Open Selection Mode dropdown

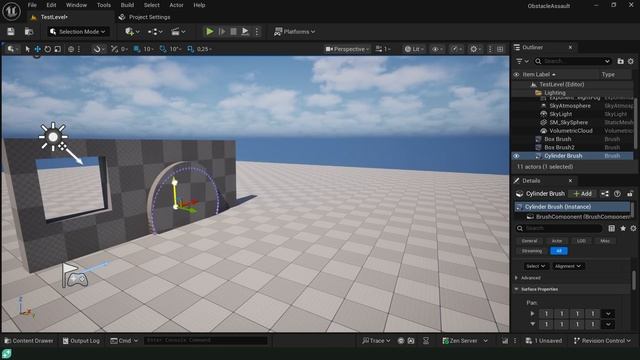[78, 31]
